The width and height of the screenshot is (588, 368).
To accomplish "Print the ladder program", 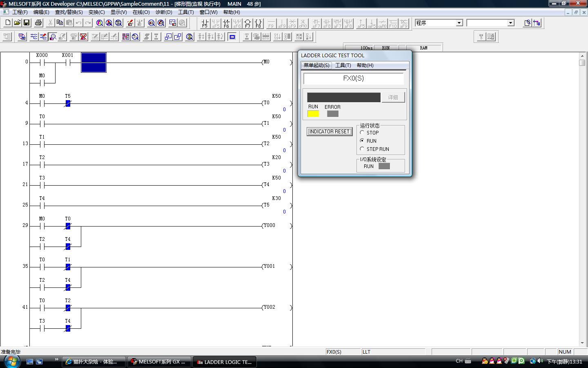I will [38, 23].
